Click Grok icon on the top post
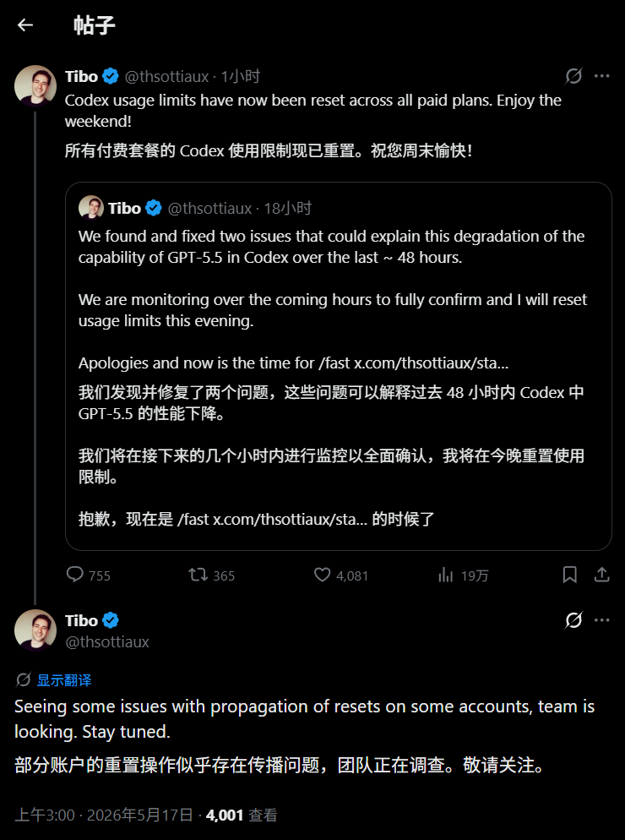This screenshot has width=625, height=840. coord(573,76)
